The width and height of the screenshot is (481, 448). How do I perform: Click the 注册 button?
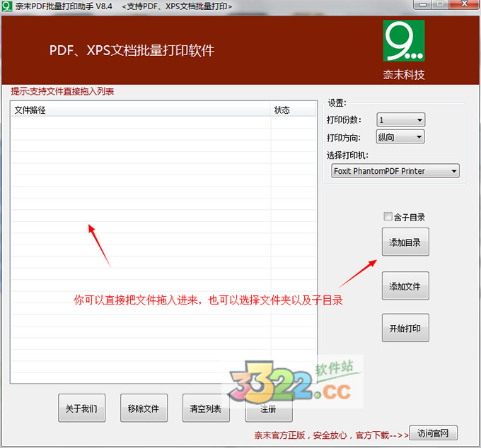click(x=269, y=408)
